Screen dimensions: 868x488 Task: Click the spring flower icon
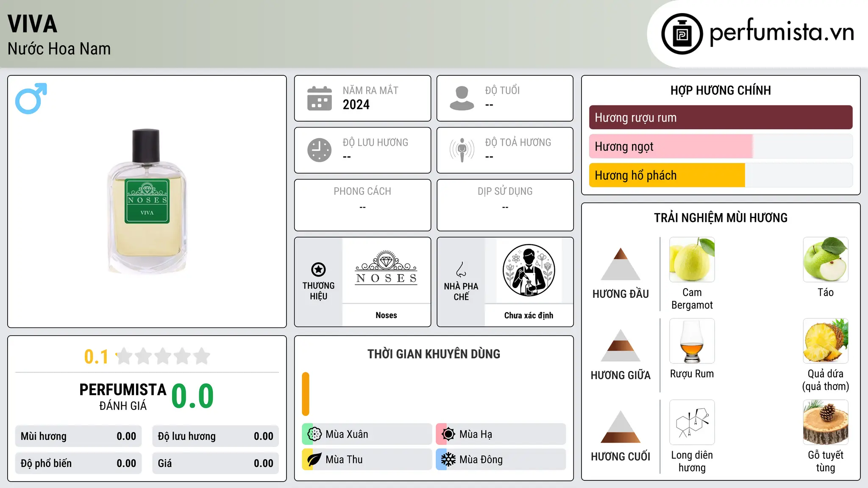314,434
